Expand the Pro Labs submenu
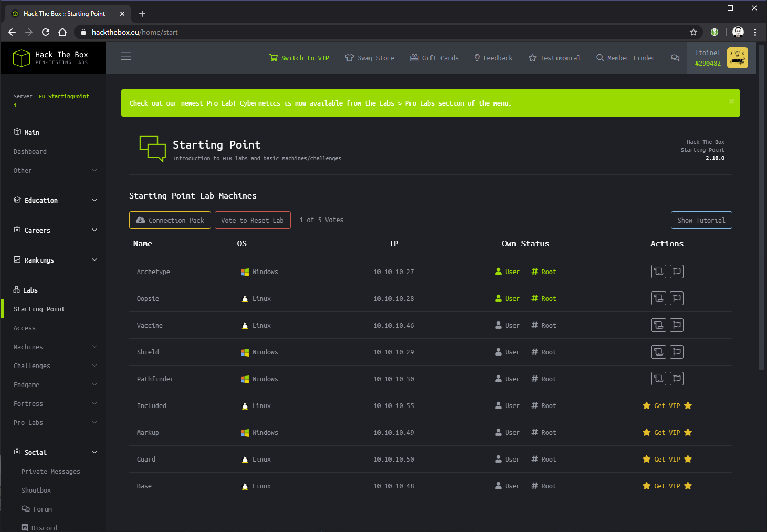767x532 pixels. [55, 422]
